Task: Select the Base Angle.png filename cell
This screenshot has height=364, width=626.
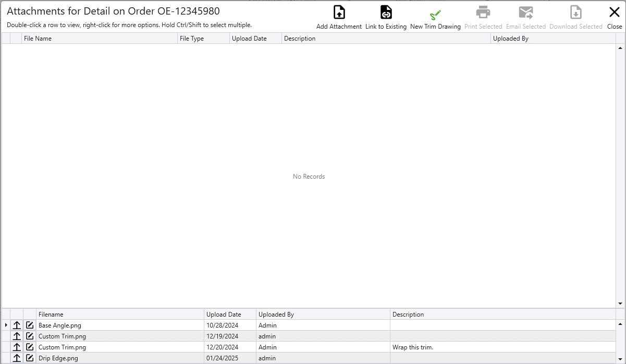Action: 120,325
